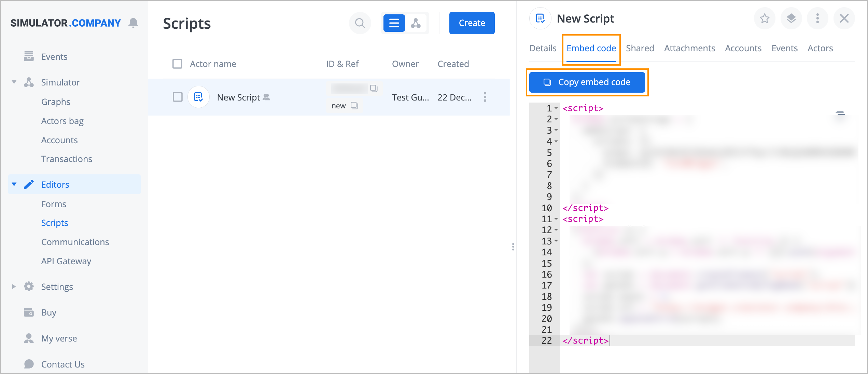Open Accounts in sidebar
The height and width of the screenshot is (374, 868).
59,140
